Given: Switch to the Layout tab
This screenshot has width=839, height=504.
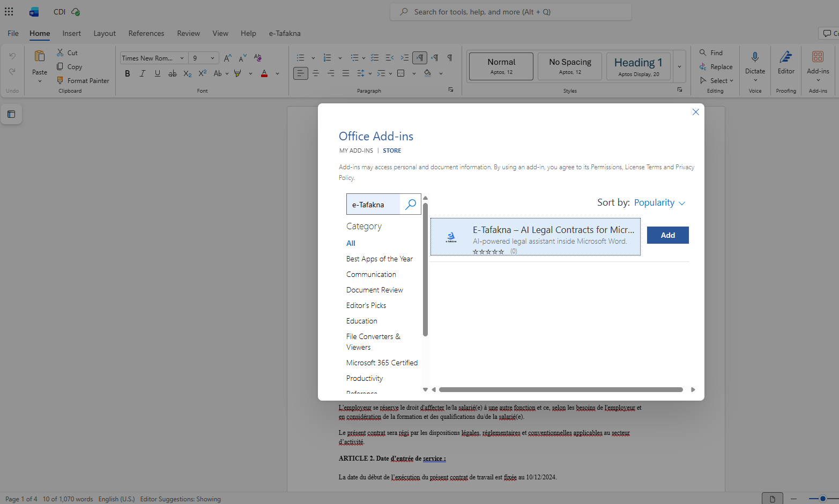Looking at the screenshot, I should (105, 33).
